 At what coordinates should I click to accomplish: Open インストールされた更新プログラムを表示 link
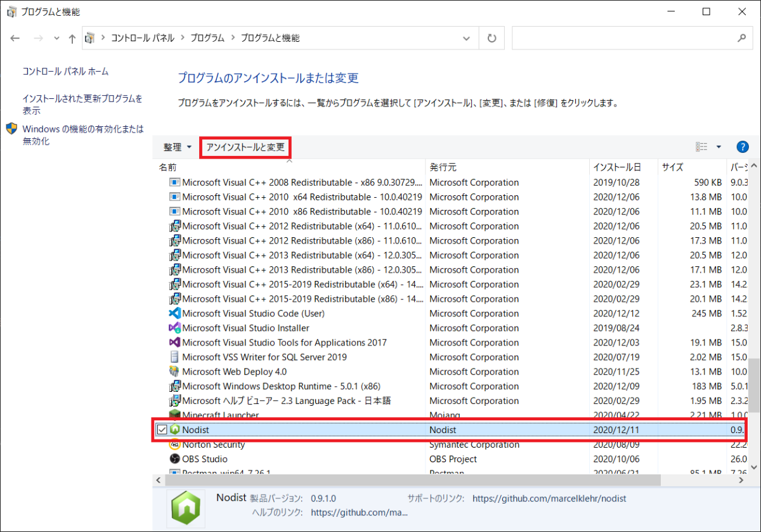point(82,105)
